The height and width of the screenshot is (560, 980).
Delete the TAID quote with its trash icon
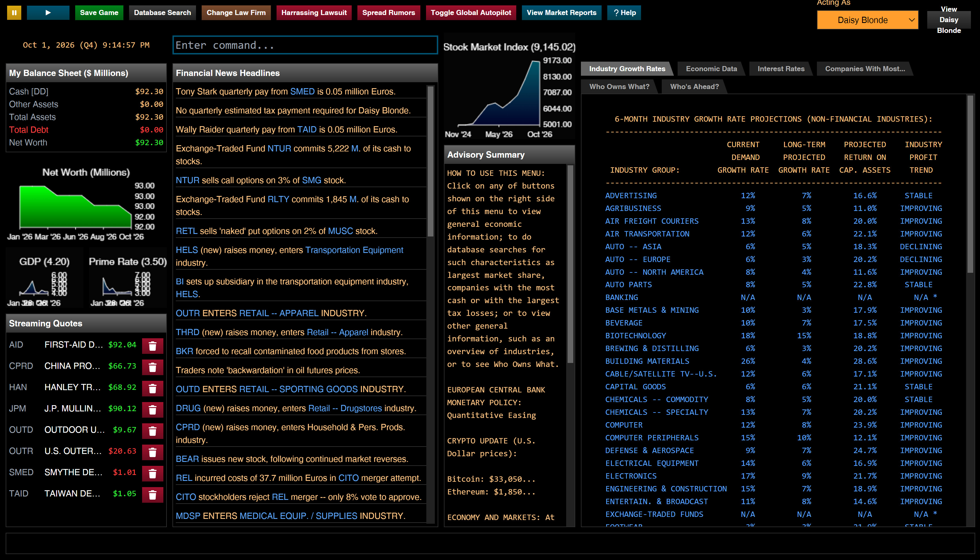[x=152, y=495]
